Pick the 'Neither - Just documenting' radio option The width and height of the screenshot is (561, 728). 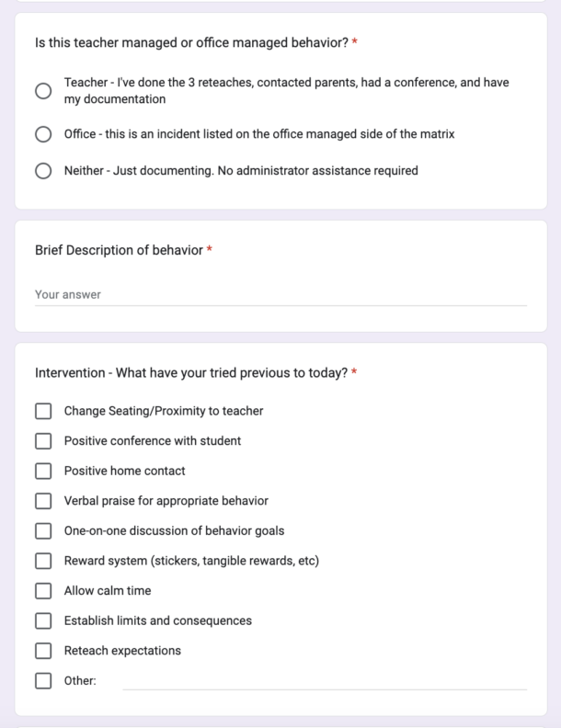tap(43, 170)
